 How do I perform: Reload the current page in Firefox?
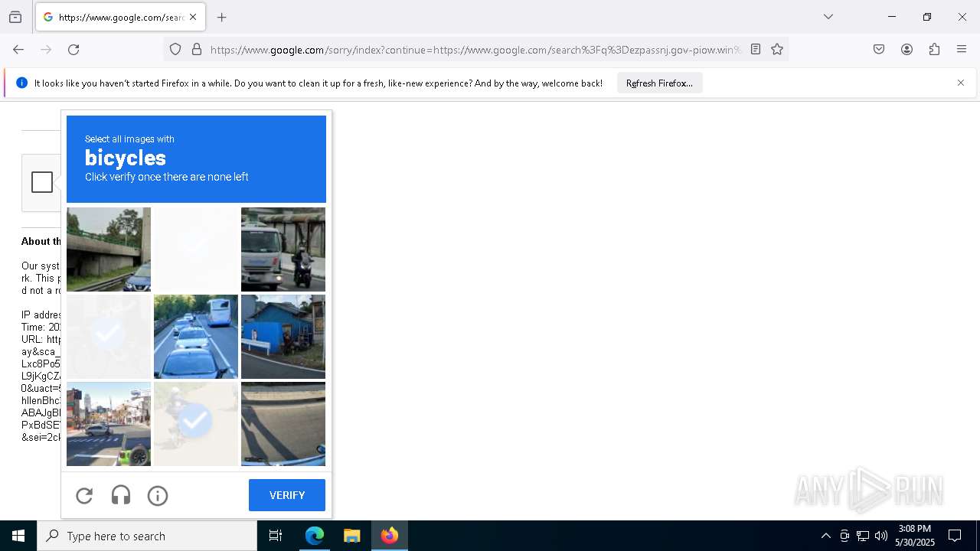(x=73, y=50)
